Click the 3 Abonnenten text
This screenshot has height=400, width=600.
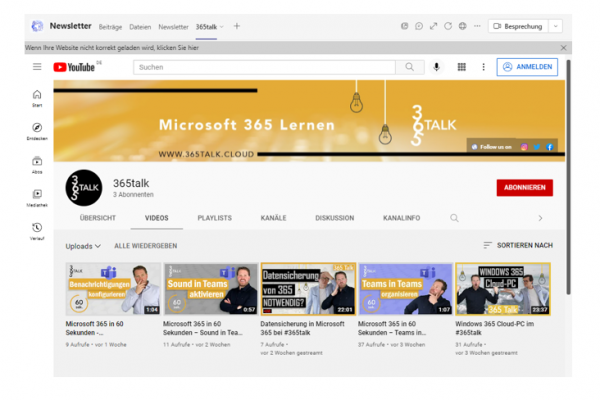point(133,194)
